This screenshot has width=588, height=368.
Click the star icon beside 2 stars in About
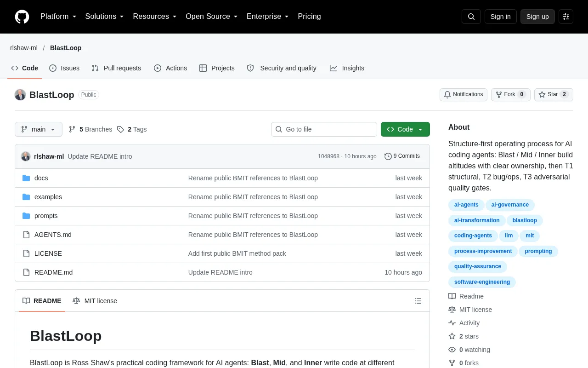[452, 336]
